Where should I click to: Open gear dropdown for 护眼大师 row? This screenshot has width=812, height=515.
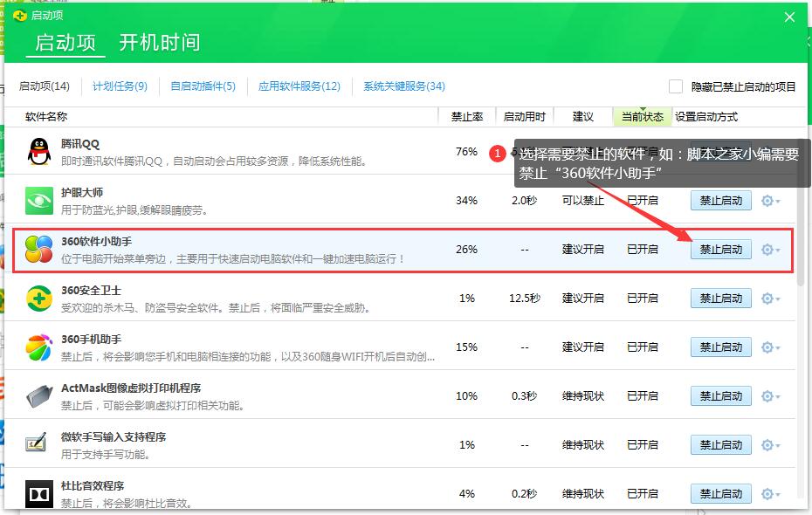[x=770, y=201]
